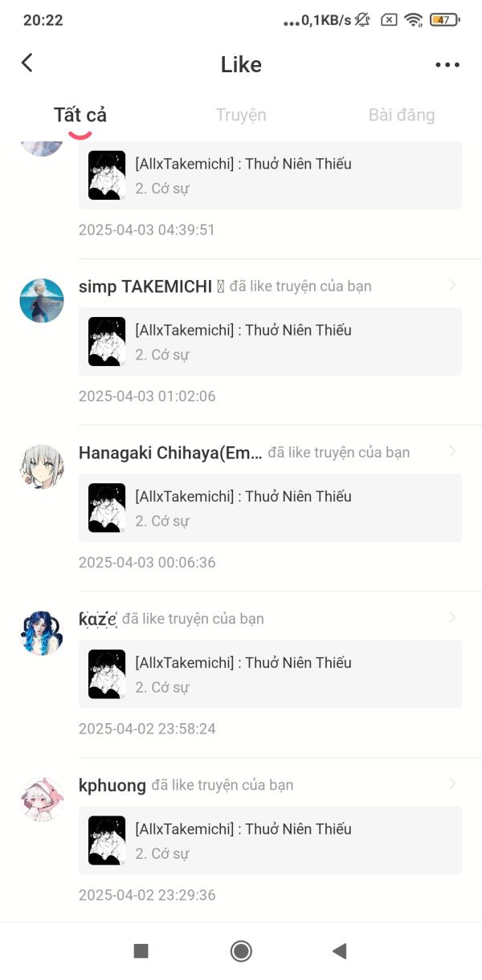Open the username kphuong link
This screenshot has height=980, width=482.
112,785
